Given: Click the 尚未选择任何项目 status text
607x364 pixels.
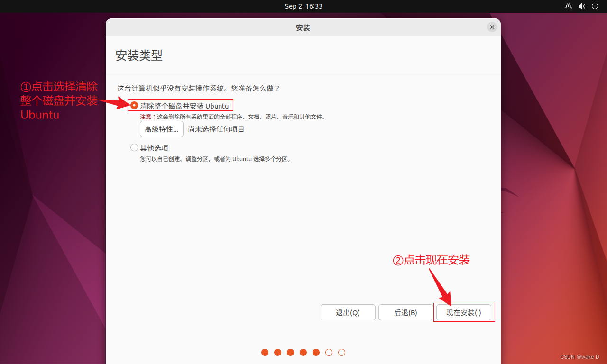Looking at the screenshot, I should coord(216,129).
